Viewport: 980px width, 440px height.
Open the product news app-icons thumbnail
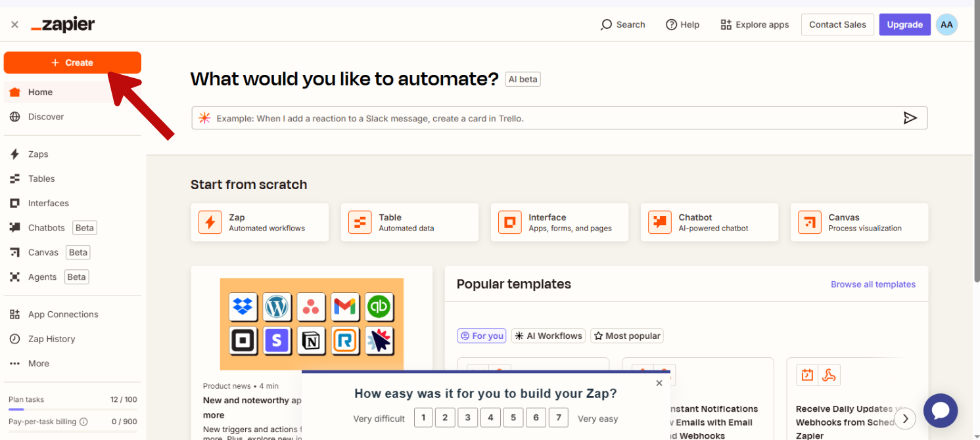[x=312, y=324]
